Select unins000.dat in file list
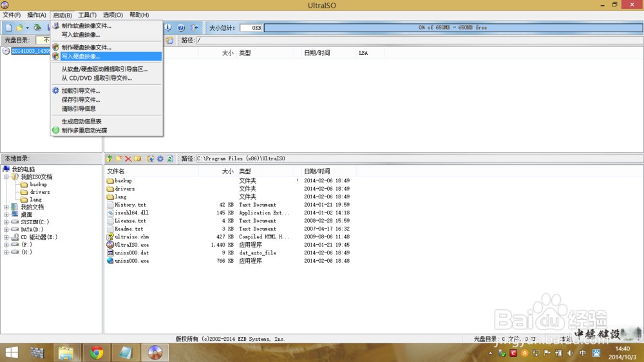Image resolution: width=644 pixels, height=362 pixels. (x=131, y=252)
